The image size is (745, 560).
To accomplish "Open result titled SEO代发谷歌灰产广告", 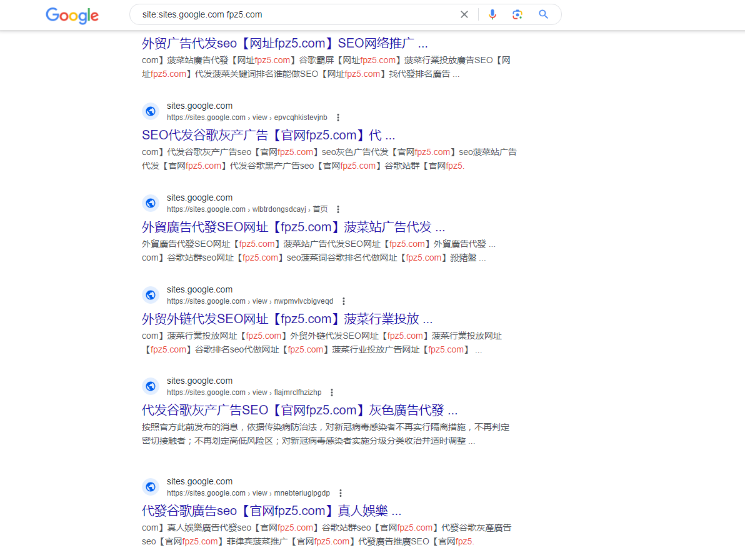I will click(269, 136).
